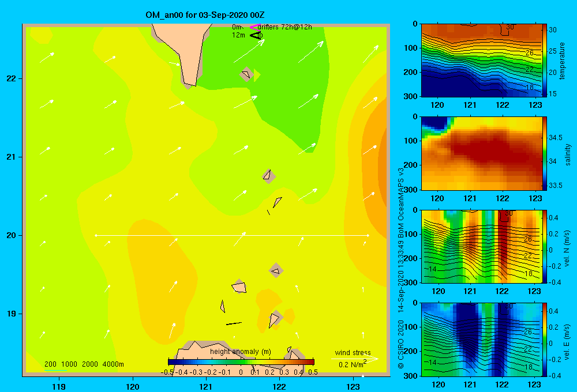This screenshot has width=577, height=392.
Task: Click the cyan 200m depth contour sample line
Action: click(55, 370)
